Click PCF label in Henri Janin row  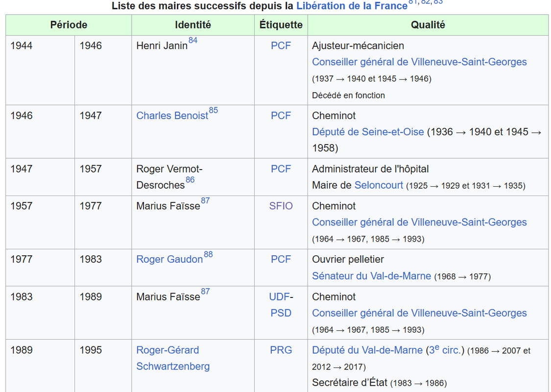click(281, 46)
